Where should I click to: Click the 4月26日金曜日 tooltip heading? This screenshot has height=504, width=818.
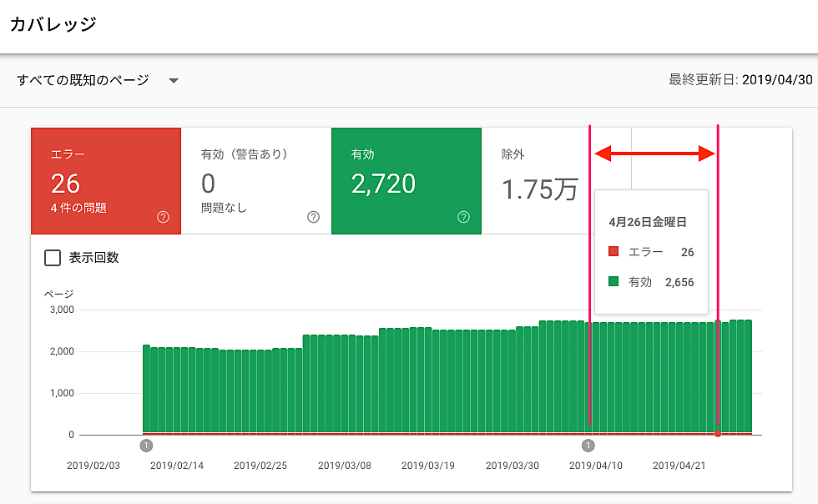(648, 223)
